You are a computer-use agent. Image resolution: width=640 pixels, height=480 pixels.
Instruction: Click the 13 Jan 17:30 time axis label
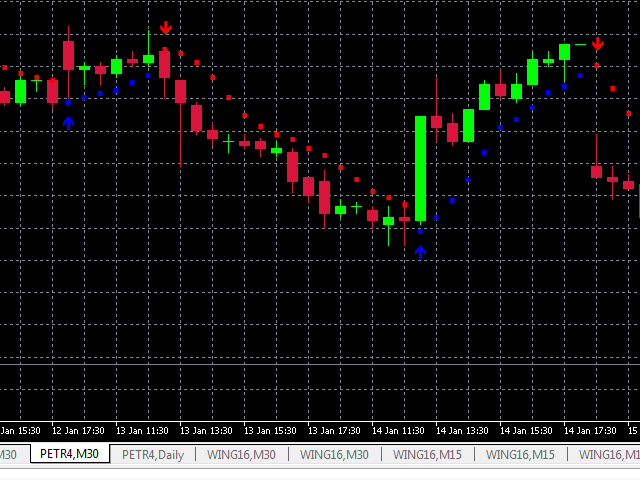pos(332,430)
